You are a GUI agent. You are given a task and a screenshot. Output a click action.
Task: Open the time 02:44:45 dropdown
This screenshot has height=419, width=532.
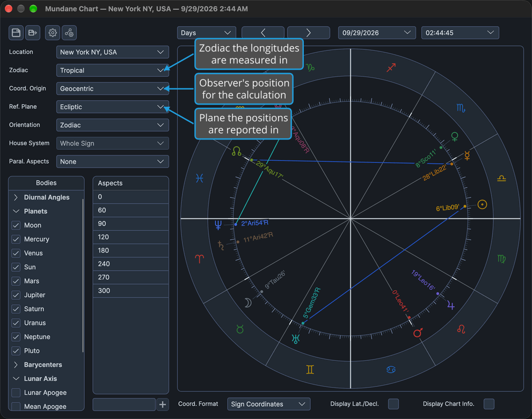460,33
